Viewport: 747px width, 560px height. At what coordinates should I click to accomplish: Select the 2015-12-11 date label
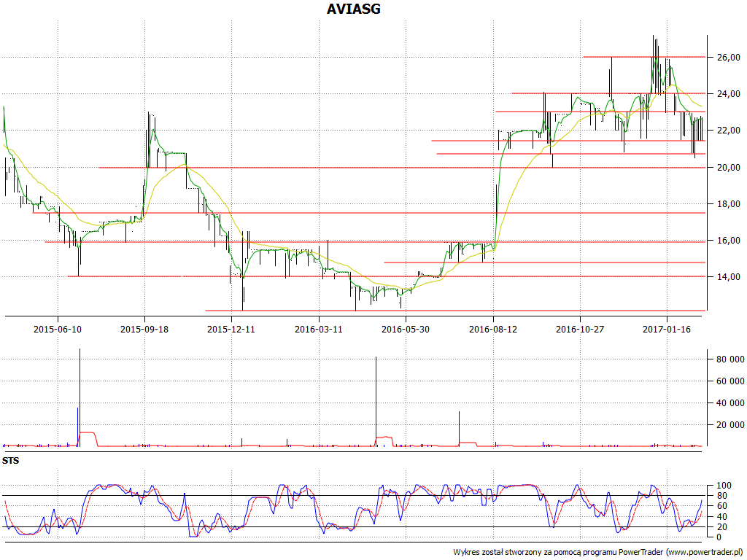point(231,329)
